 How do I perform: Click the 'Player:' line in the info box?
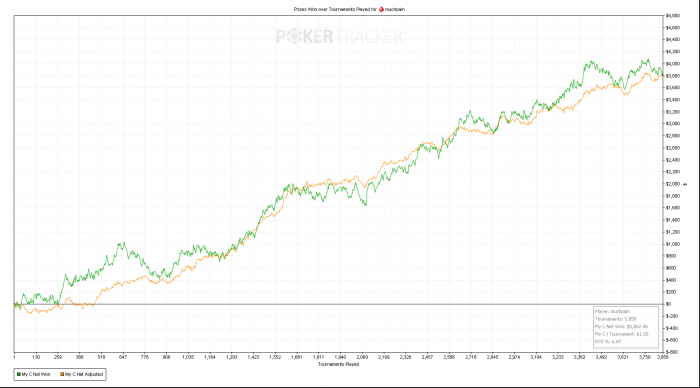[x=612, y=311]
